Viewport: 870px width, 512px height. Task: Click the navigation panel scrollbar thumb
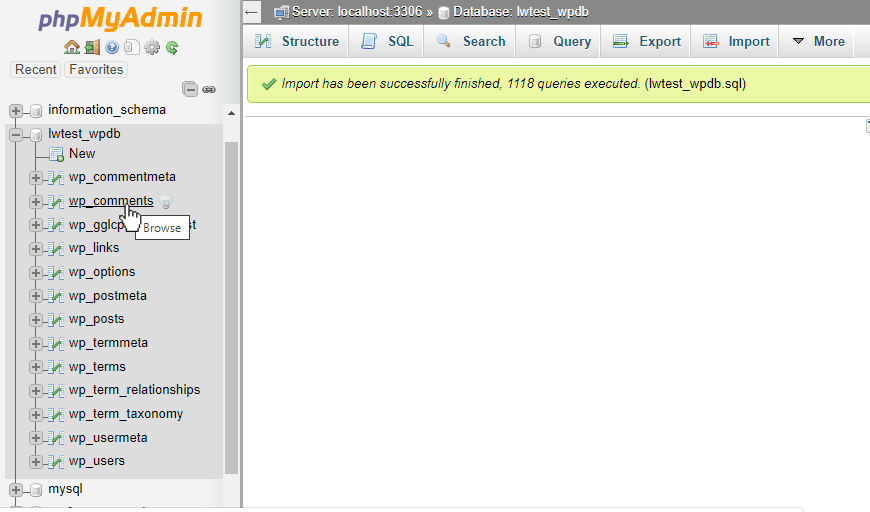tap(231, 308)
